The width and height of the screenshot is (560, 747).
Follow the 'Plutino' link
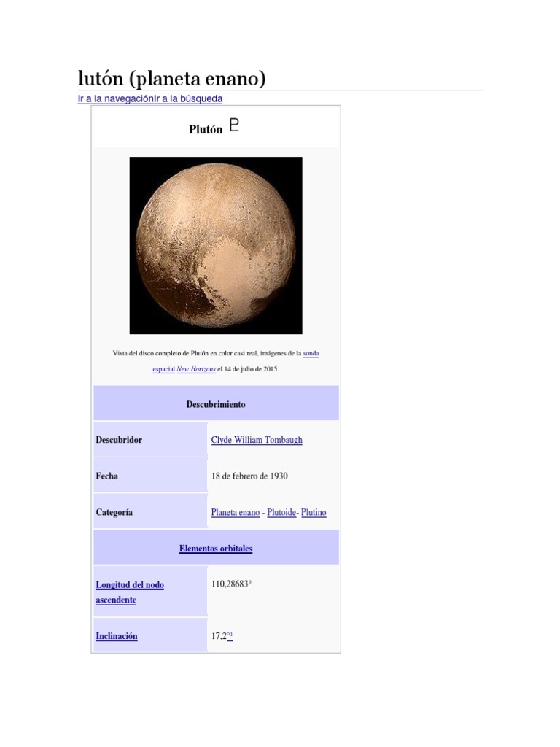(314, 512)
